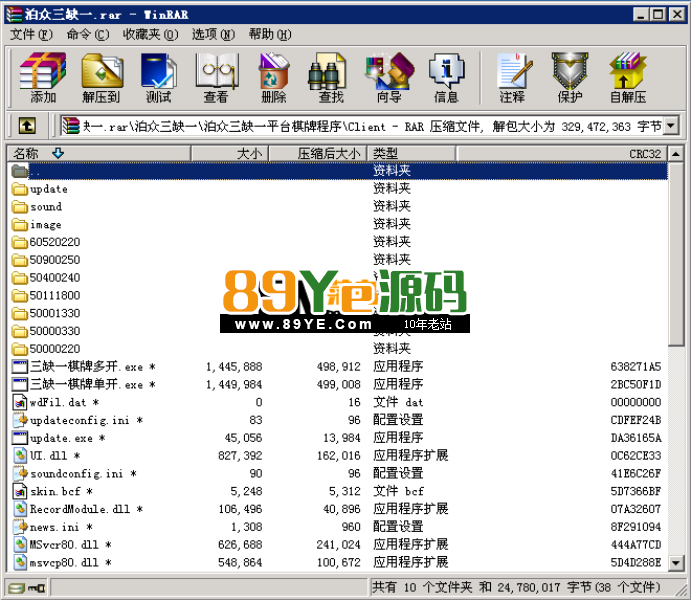The image size is (691, 600).
Task: Click the scrollbar down arrow
Action: (676, 563)
